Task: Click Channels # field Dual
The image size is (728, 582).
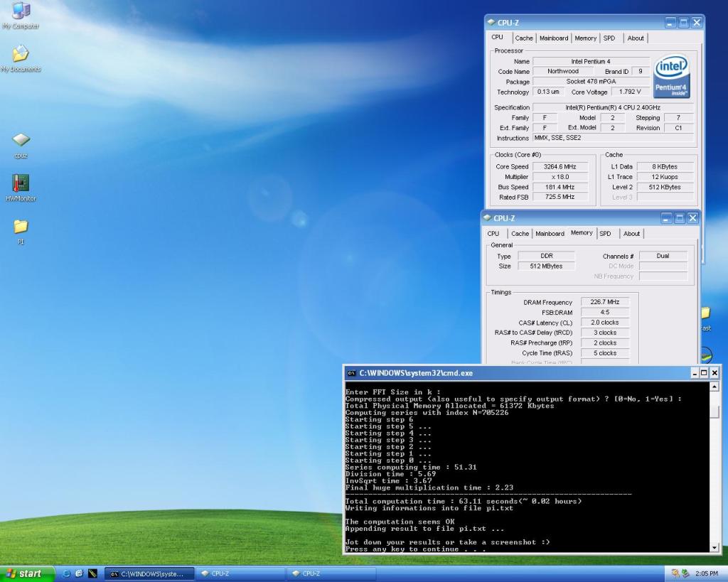Action: click(x=663, y=256)
